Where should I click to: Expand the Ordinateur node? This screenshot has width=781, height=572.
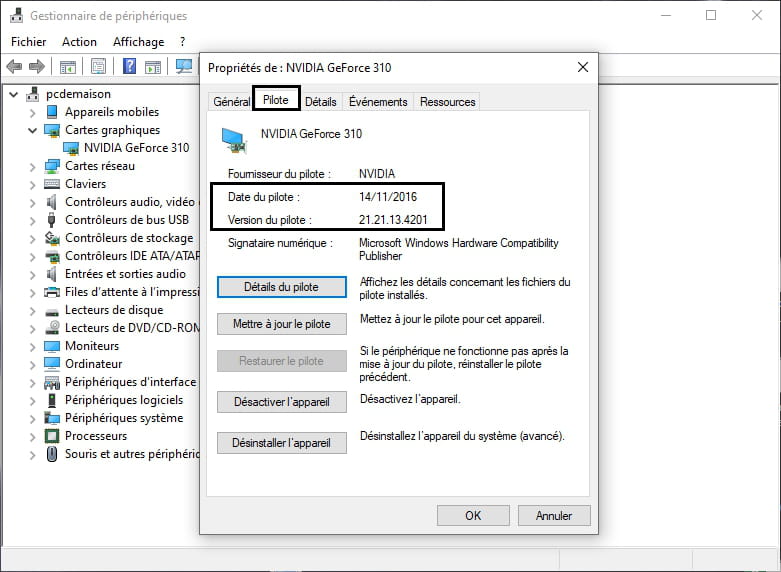tap(32, 365)
